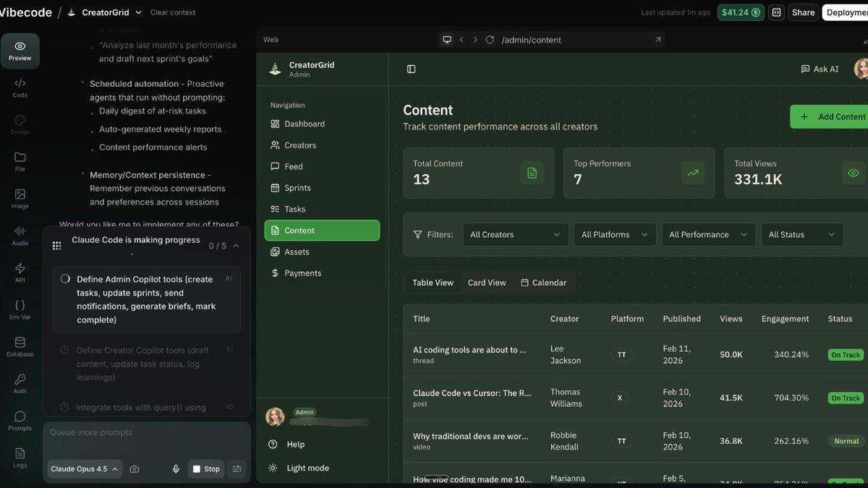The height and width of the screenshot is (488, 868).
Task: Click the Total Views eye icon
Action: pyautogui.click(x=854, y=173)
